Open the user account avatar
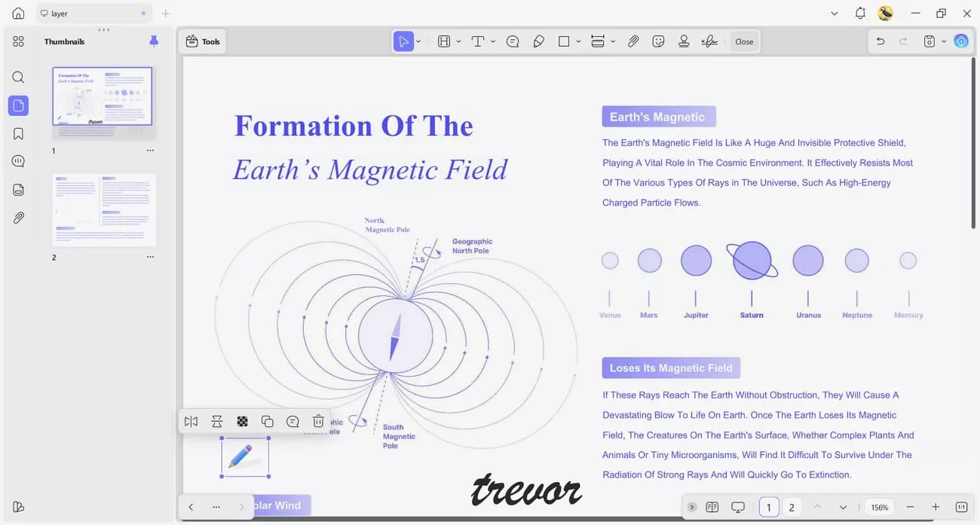The image size is (980, 525). (x=886, y=14)
